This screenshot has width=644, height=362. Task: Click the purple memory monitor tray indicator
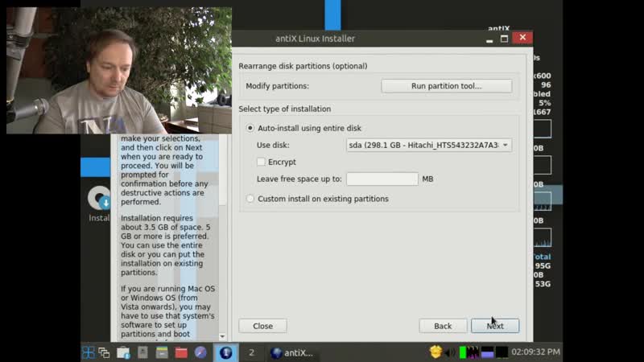(487, 352)
